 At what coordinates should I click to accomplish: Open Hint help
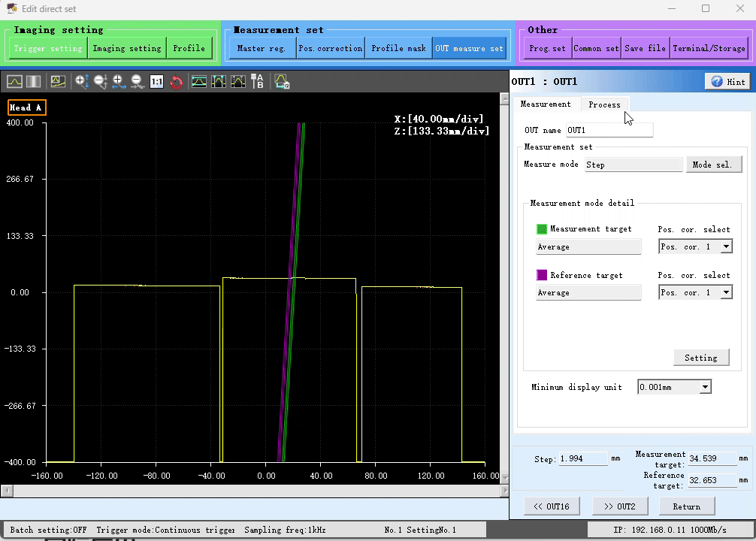[728, 81]
